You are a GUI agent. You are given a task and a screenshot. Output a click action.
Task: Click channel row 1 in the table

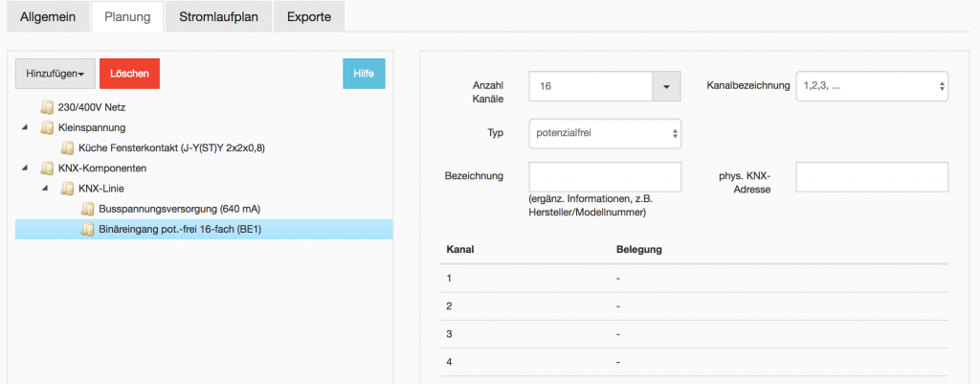click(695, 278)
